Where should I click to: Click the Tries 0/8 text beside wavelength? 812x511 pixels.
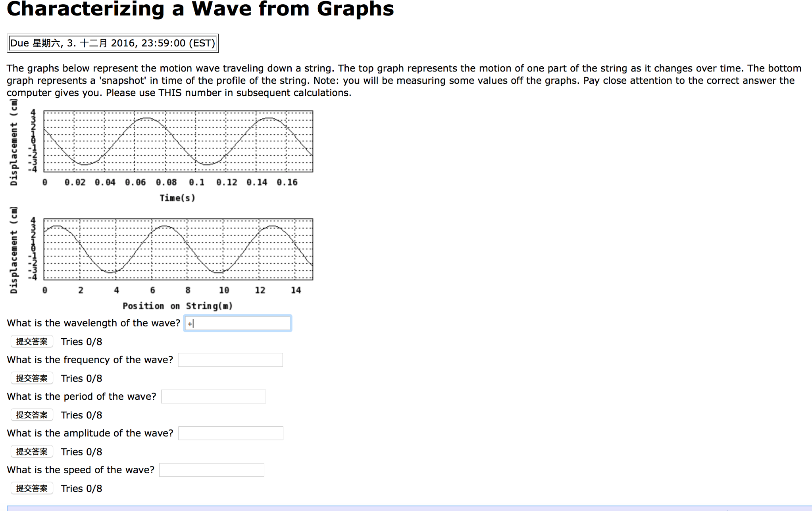81,341
